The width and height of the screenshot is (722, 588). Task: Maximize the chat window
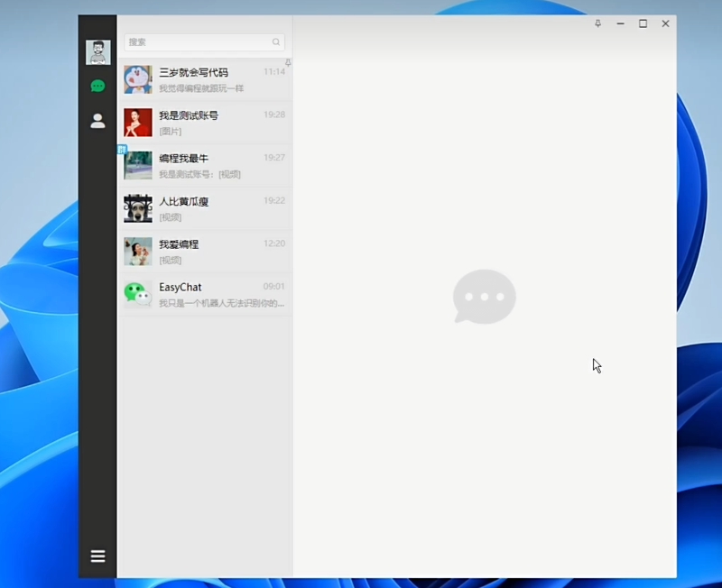click(643, 23)
